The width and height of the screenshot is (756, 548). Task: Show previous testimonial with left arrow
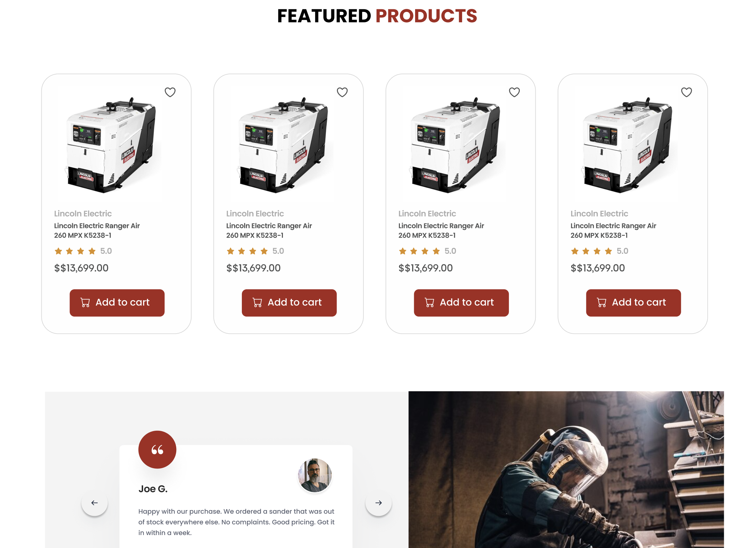[x=94, y=503]
